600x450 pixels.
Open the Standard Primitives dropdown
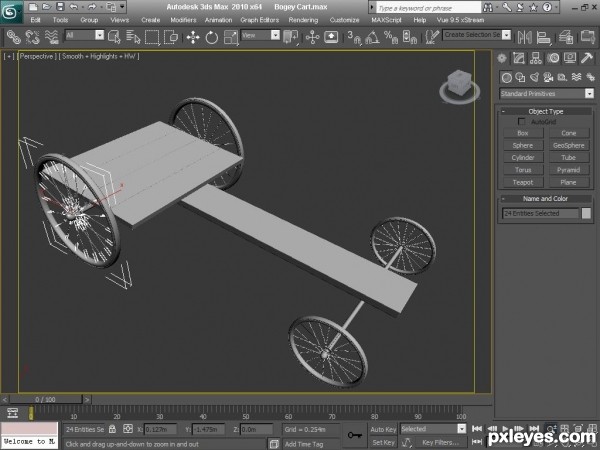pos(547,93)
